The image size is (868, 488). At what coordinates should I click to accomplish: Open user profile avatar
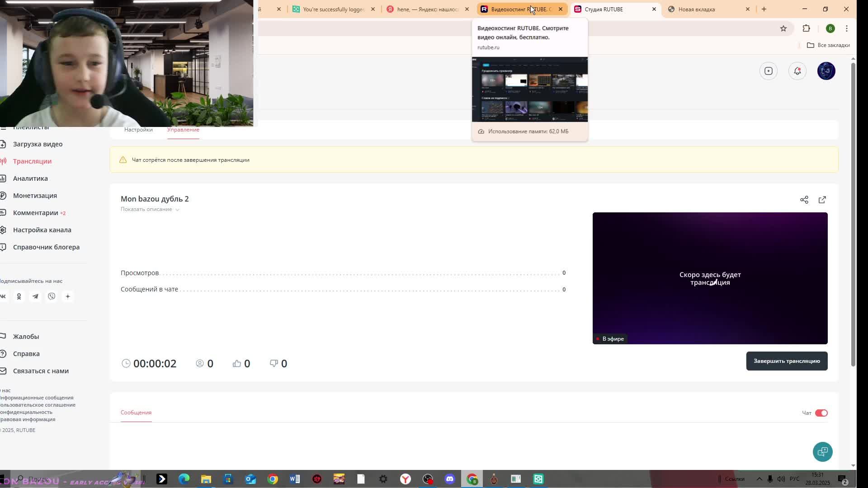tap(826, 71)
